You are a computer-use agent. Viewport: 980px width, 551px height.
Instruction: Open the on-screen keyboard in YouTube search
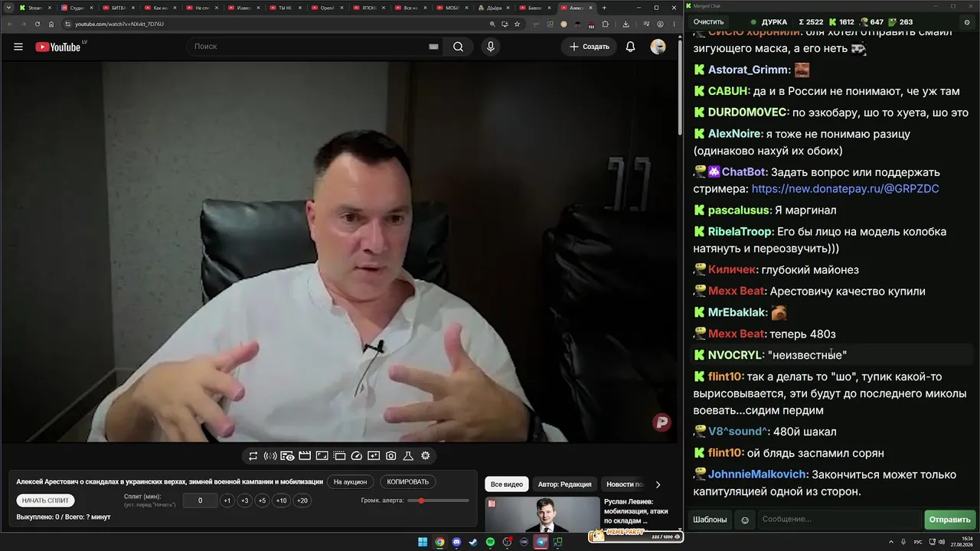433,47
